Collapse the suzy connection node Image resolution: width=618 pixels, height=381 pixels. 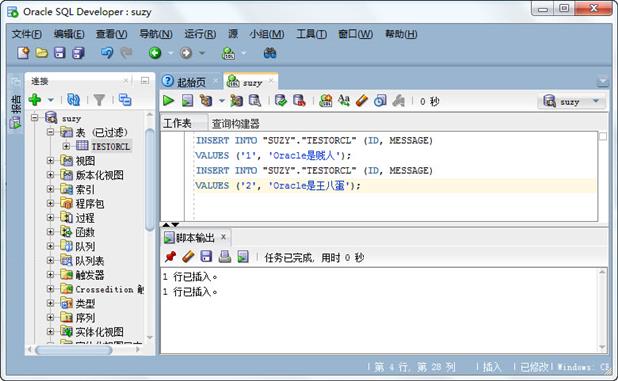click(x=35, y=117)
